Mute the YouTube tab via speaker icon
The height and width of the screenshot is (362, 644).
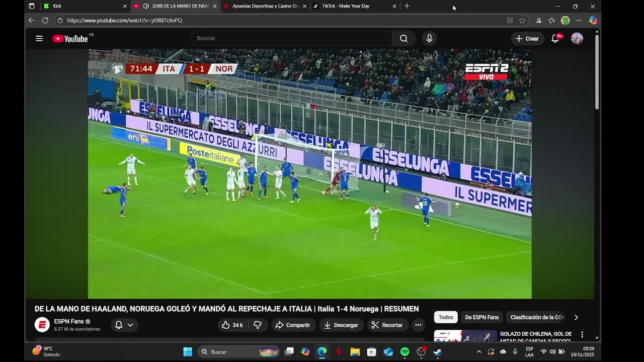tap(145, 6)
